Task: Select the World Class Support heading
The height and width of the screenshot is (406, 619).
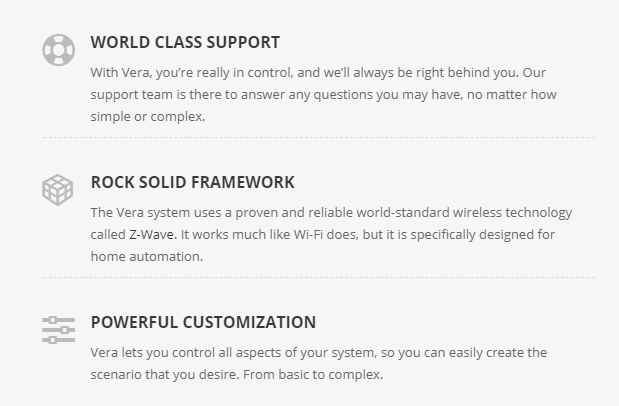Action: 185,42
